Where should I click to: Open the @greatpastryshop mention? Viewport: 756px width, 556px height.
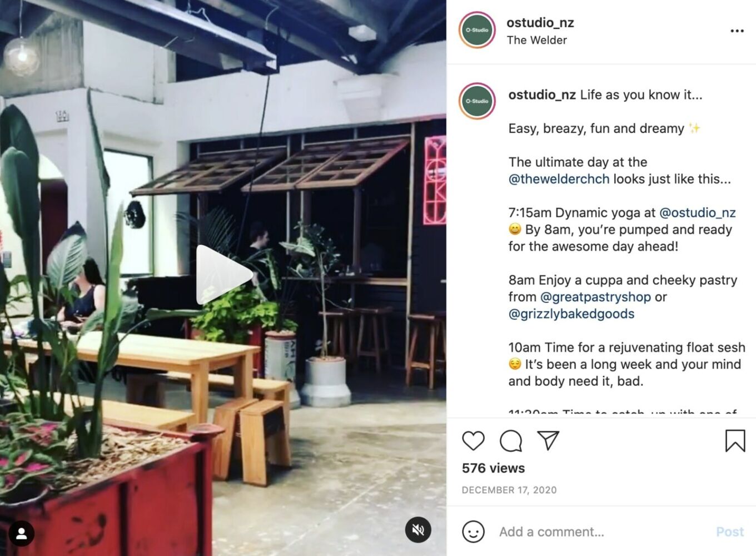point(595,297)
